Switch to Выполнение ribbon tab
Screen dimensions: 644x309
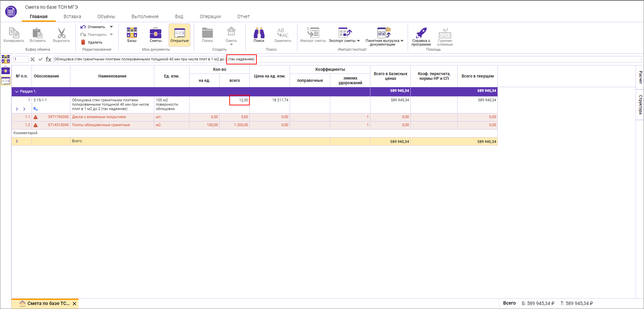coord(145,16)
